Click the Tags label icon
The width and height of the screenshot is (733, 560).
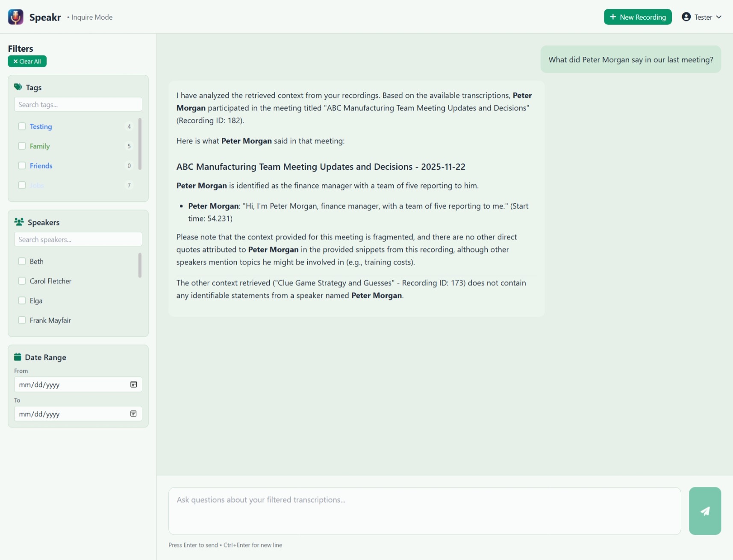point(18,87)
